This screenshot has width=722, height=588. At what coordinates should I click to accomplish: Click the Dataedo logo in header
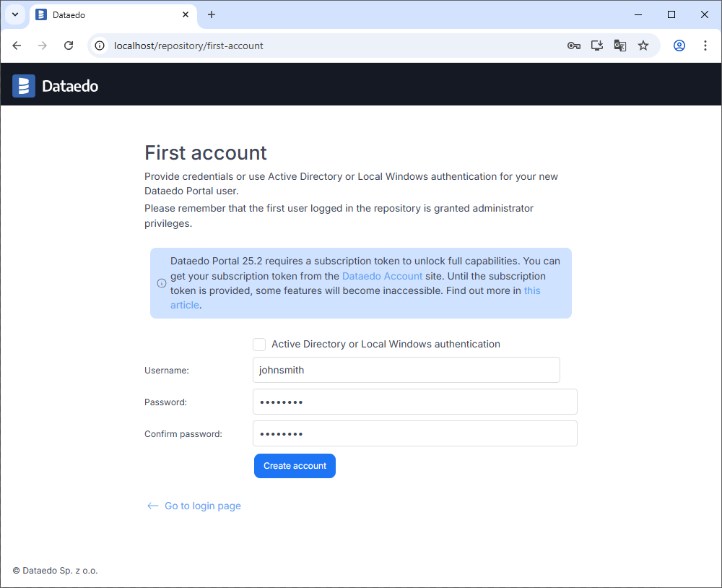(56, 86)
